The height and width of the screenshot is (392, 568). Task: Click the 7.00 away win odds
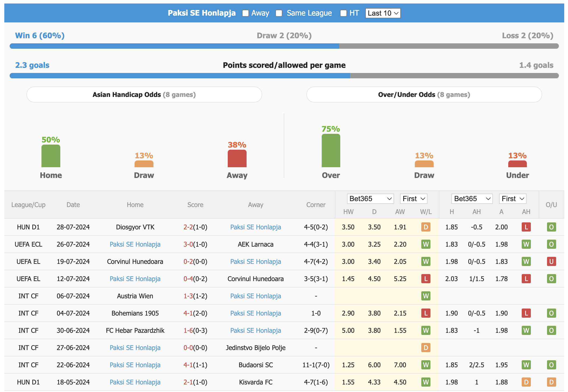click(x=400, y=365)
